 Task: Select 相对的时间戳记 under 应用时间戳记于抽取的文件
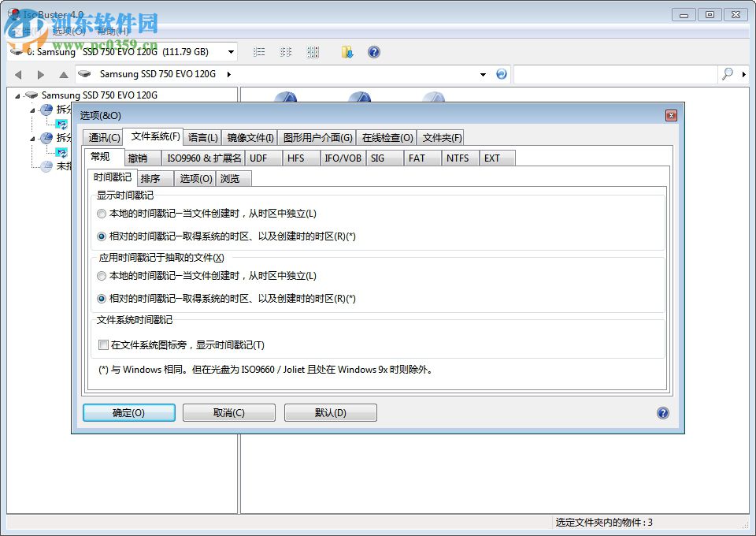(x=102, y=300)
